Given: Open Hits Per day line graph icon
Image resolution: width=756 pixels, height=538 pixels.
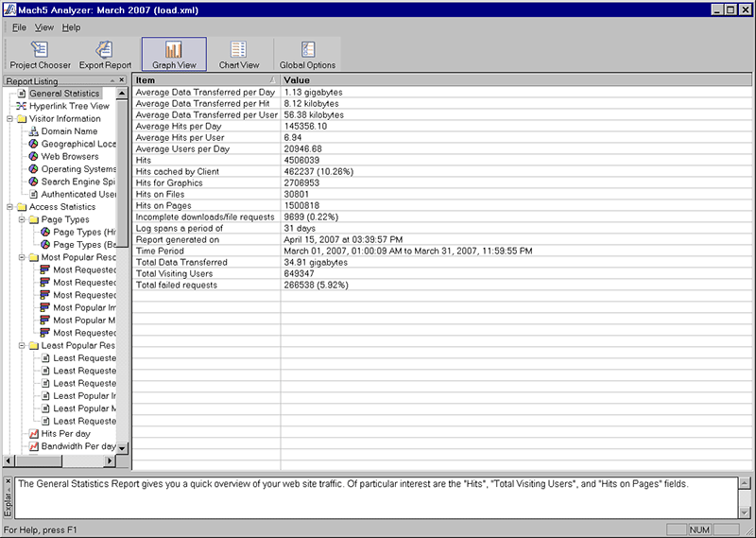Looking at the screenshot, I should (34, 433).
